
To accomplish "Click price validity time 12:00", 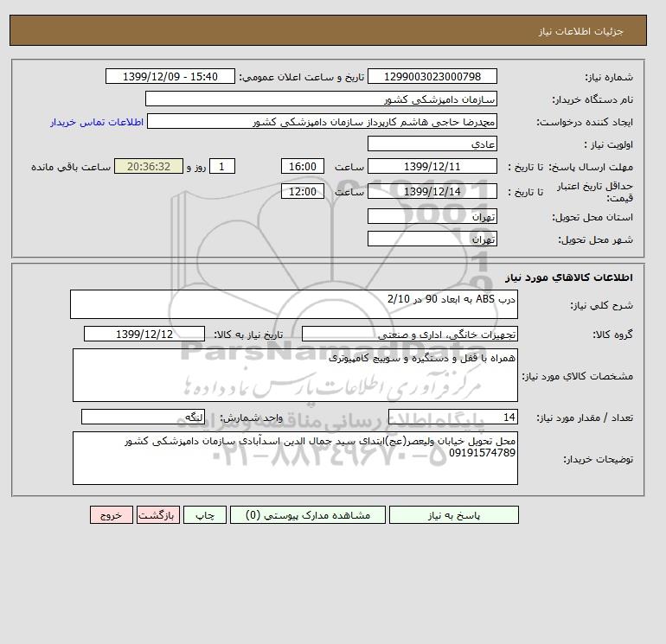I will tap(303, 191).
